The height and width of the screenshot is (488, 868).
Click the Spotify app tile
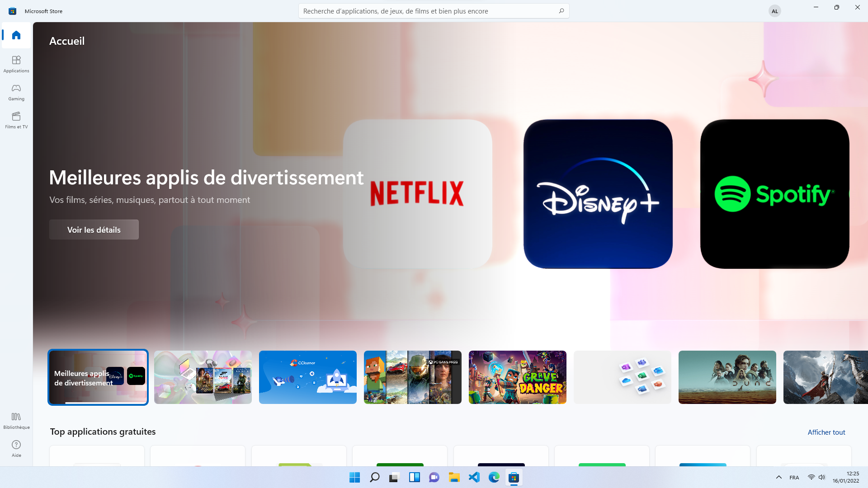[x=774, y=194]
